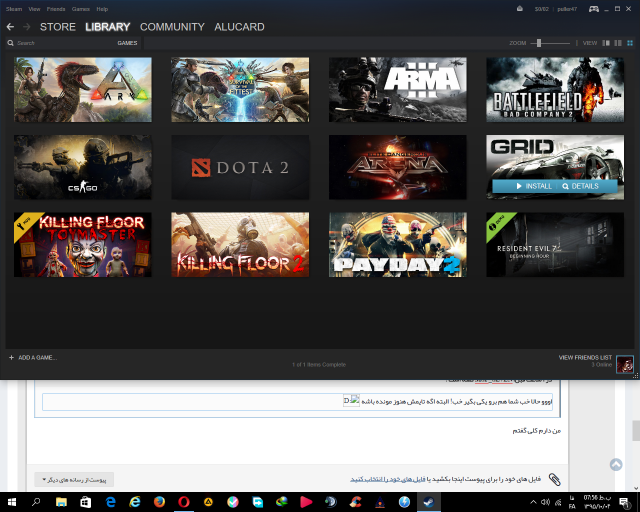This screenshot has height=512, width=640.
Task: Select ARK Survival of the Fittest tile
Action: [x=240, y=89]
